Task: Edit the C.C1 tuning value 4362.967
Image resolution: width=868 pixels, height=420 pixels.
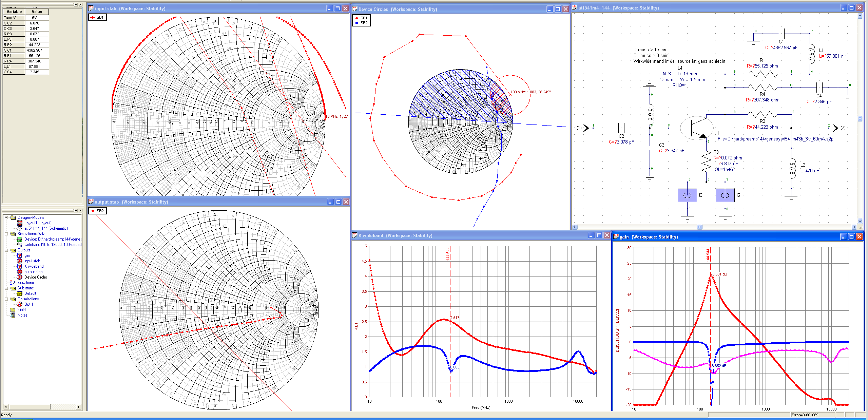Action: click(37, 50)
